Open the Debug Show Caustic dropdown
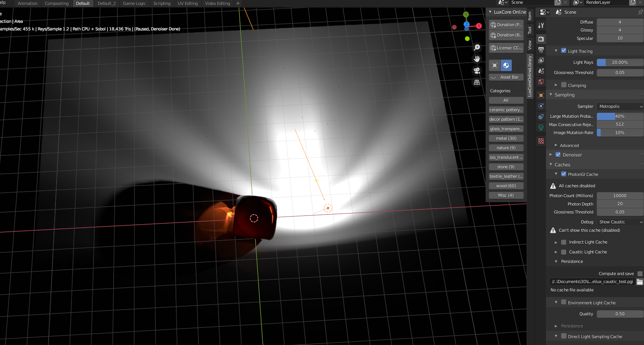 point(620,222)
